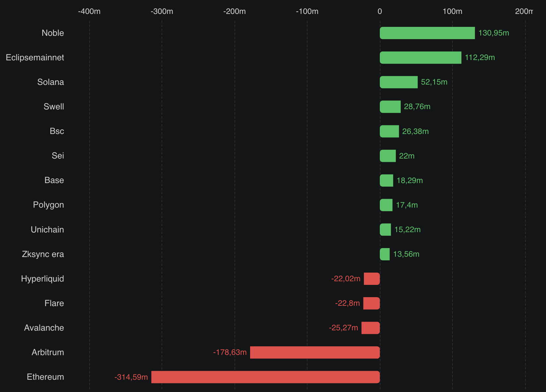546x392 pixels.
Task: Click the Bsc green bar
Action: pos(389,131)
